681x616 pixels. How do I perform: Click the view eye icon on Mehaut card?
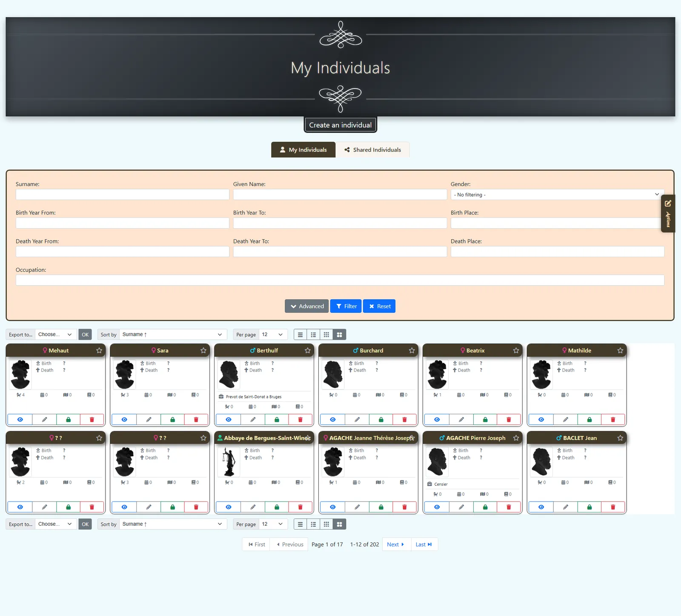pos(20,420)
